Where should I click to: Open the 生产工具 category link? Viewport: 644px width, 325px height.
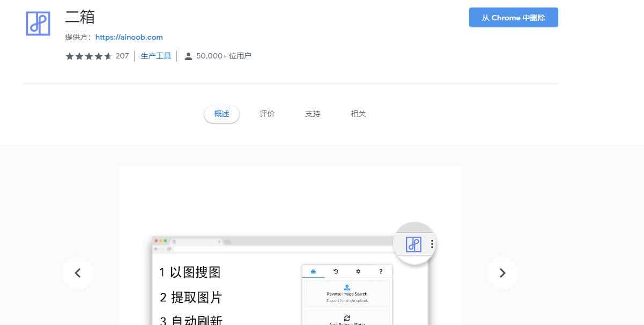156,55
